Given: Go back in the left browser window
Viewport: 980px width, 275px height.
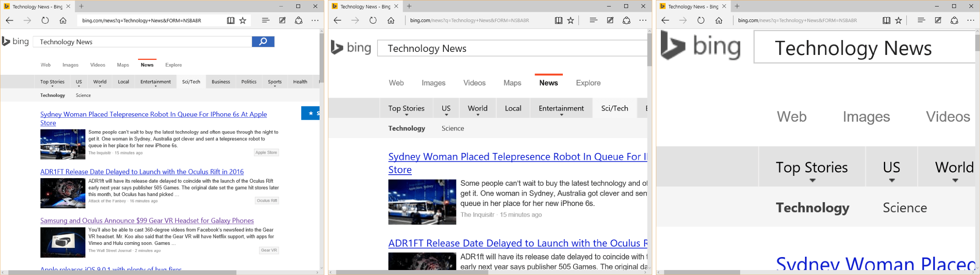Looking at the screenshot, I should pyautogui.click(x=10, y=21).
